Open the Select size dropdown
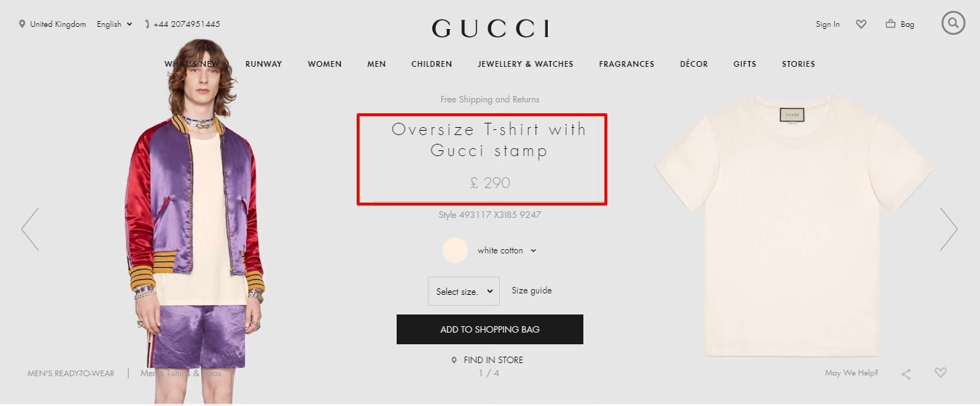 coord(463,291)
